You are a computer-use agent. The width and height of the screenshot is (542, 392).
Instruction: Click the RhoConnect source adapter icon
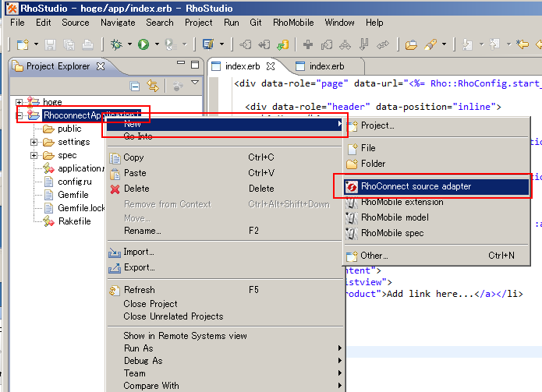(x=352, y=187)
